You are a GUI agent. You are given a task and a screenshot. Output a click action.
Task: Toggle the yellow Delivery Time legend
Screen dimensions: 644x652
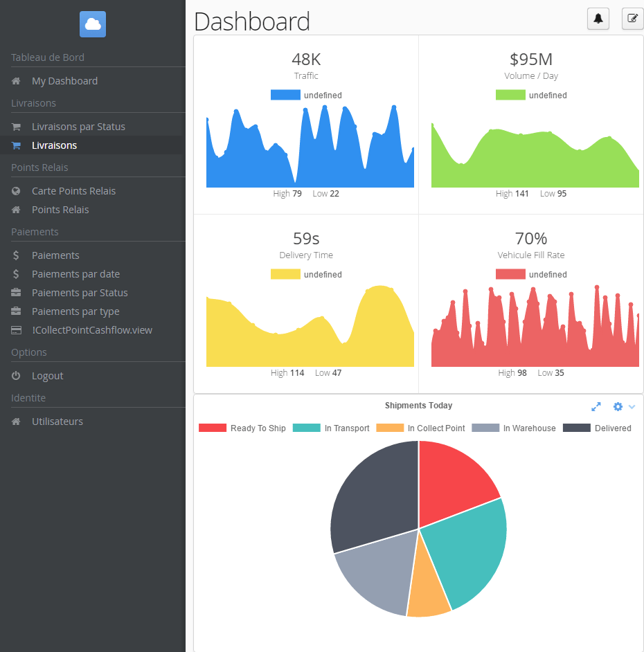coord(306,275)
